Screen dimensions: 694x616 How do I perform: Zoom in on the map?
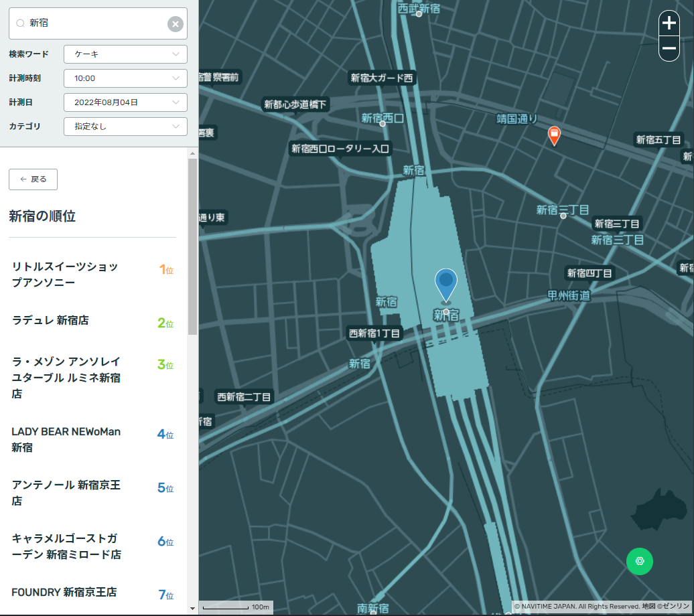(669, 23)
